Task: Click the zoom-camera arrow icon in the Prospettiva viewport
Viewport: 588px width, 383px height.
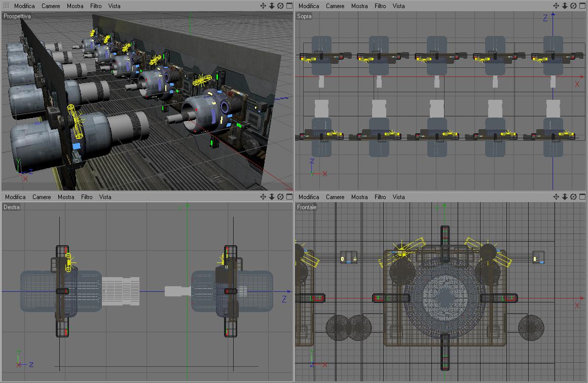Action: [272, 6]
